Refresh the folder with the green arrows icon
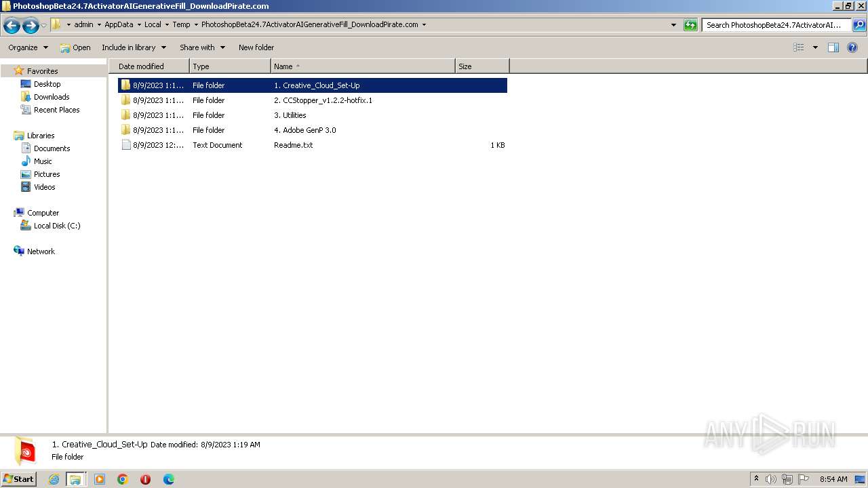 [x=690, y=25]
